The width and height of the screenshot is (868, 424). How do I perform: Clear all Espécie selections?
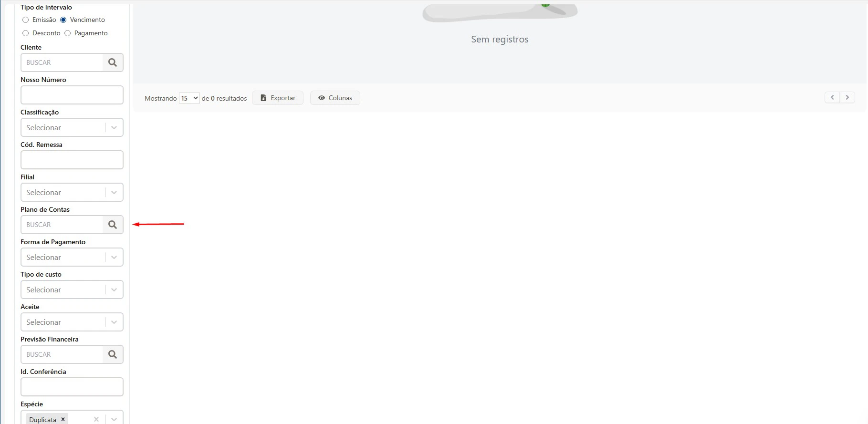point(96,419)
